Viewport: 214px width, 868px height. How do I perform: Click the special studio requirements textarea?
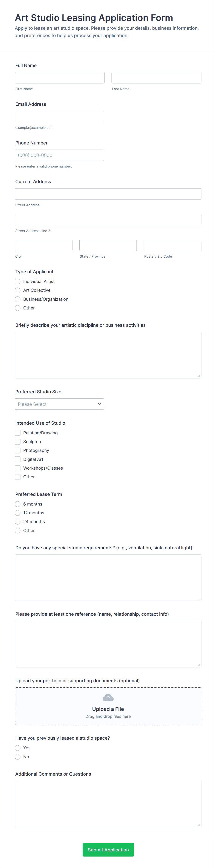108,577
